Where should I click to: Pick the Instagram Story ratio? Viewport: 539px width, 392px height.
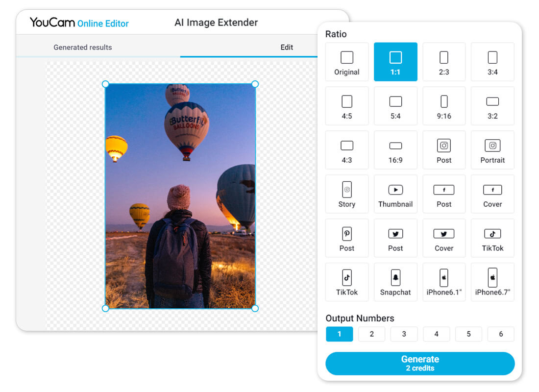click(x=346, y=194)
